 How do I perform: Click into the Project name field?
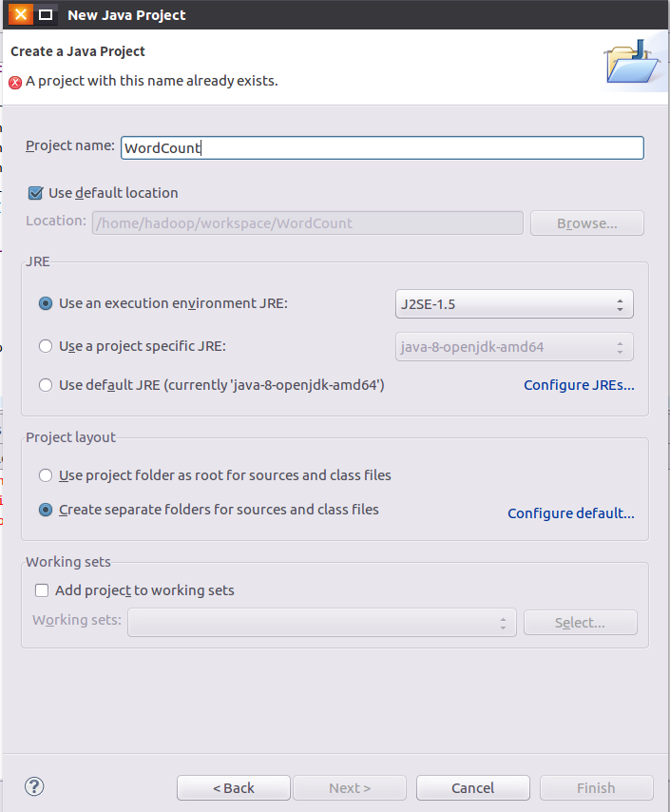382,147
